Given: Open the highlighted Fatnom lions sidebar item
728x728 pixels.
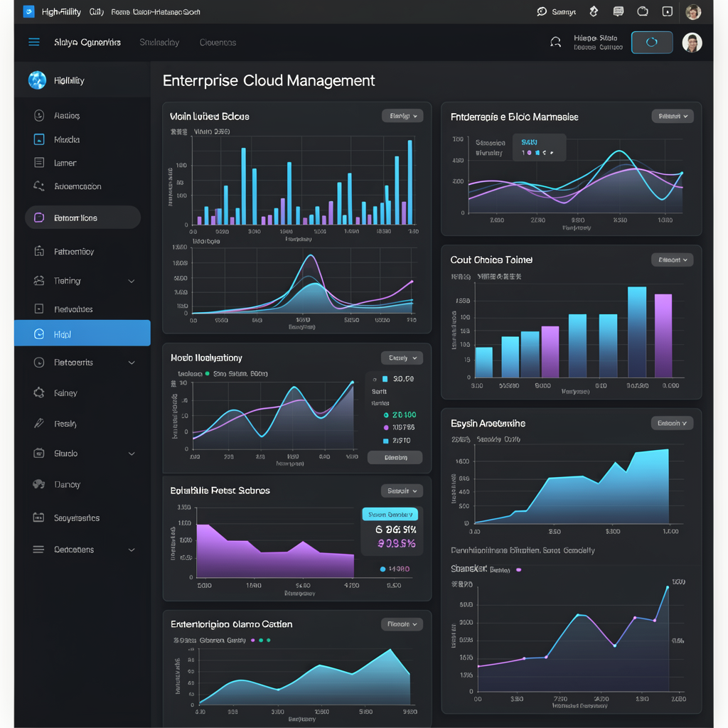Looking at the screenshot, I should tap(82, 218).
